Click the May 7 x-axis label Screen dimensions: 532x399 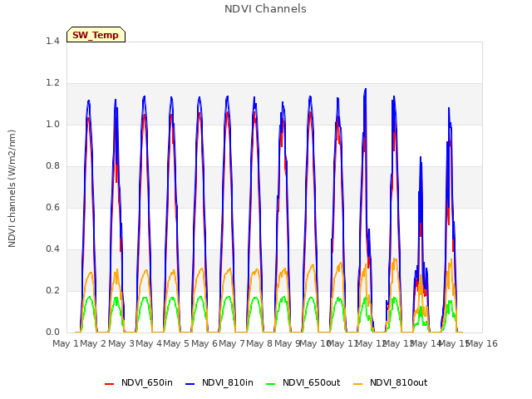click(x=232, y=343)
